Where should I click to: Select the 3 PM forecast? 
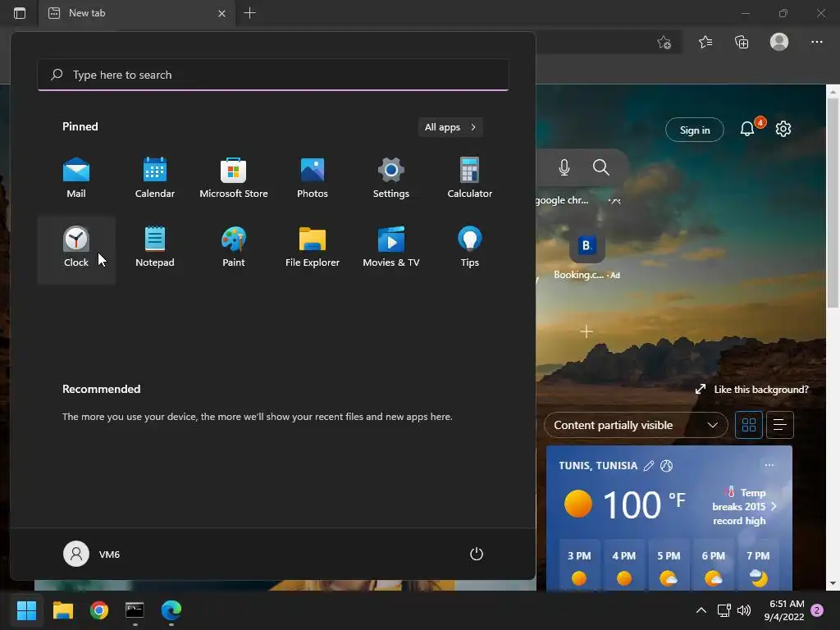click(579, 565)
